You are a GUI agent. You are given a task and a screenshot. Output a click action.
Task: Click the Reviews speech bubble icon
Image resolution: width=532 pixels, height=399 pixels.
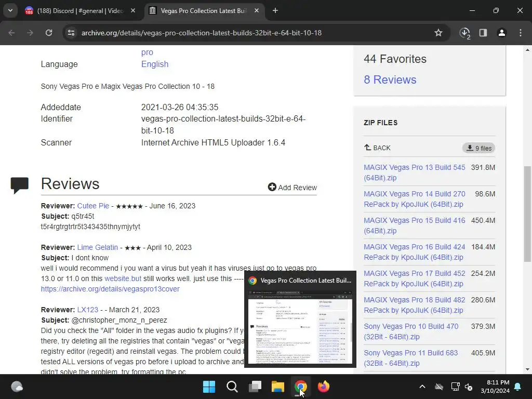pyautogui.click(x=19, y=185)
